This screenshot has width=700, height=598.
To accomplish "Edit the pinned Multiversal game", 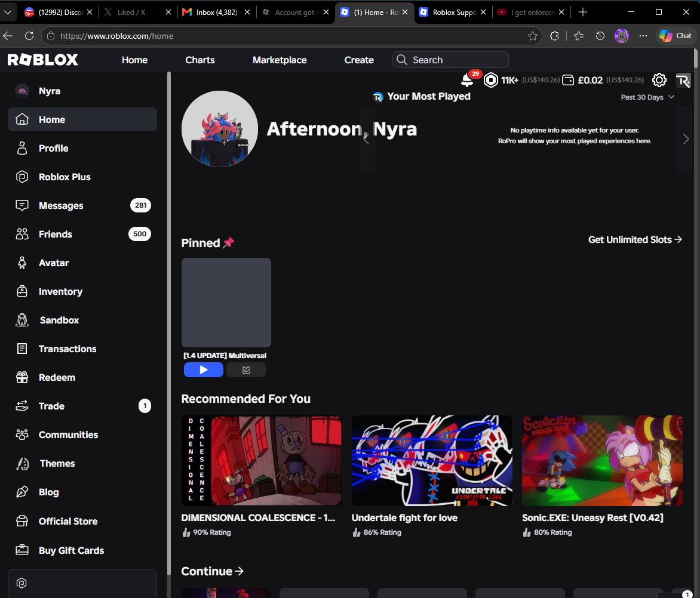I will pyautogui.click(x=246, y=369).
